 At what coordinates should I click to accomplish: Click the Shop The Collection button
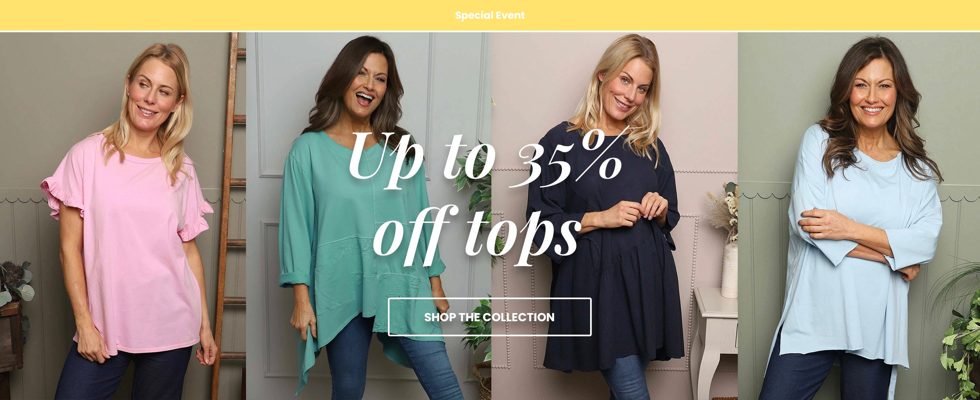coord(490,317)
